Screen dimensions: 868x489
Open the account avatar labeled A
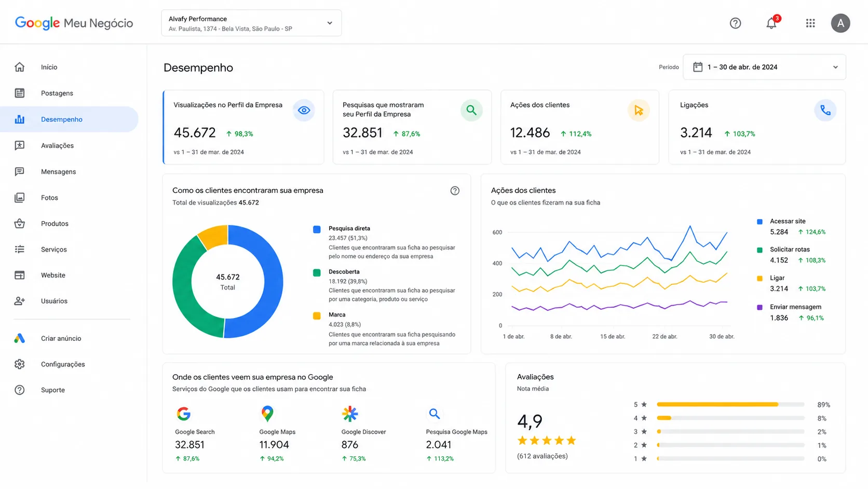click(840, 23)
